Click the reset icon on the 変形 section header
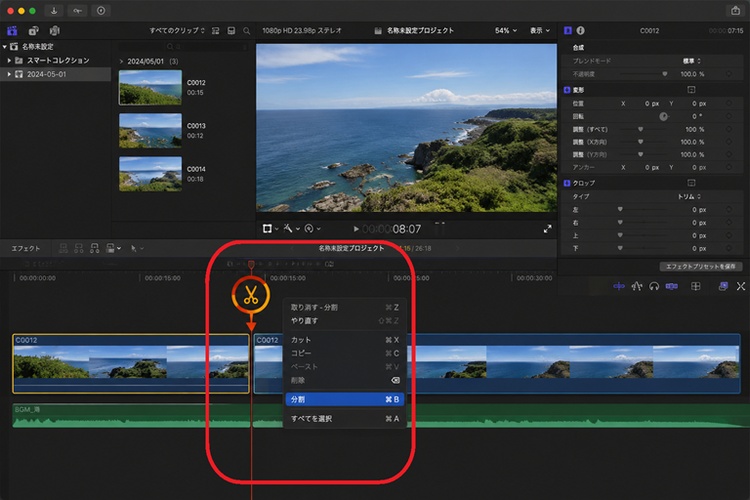This screenshot has width=750, height=500. coord(691,90)
